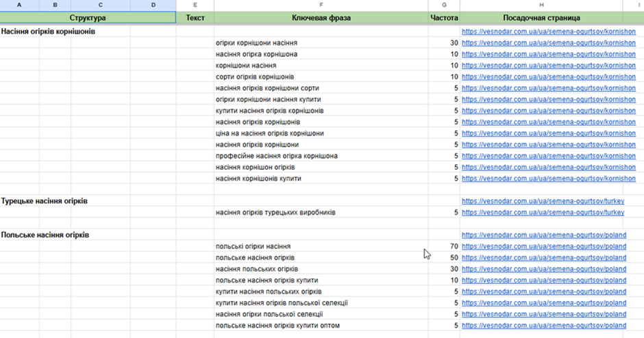Open poland link beside 'польські огірки насіння'

[x=543, y=246]
